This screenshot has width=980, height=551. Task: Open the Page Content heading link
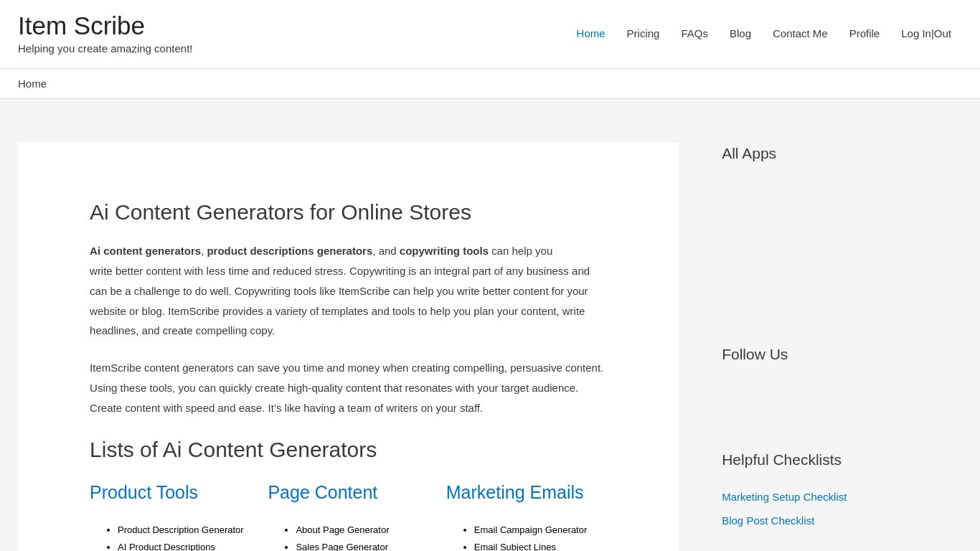[323, 493]
